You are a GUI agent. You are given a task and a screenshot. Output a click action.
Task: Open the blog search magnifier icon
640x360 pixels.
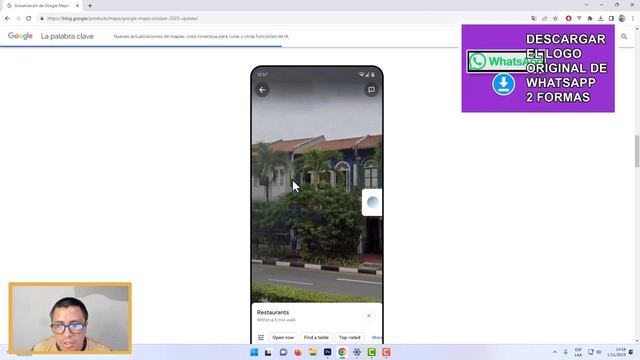click(x=624, y=36)
